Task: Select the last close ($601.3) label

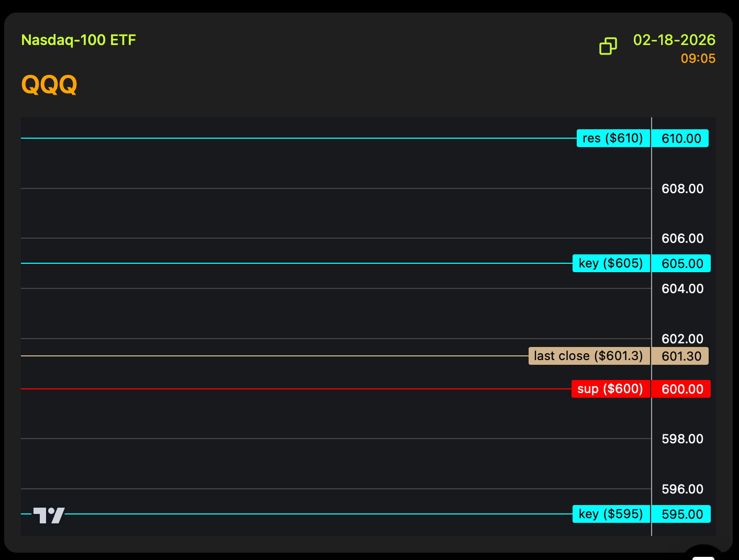Action: coord(589,356)
